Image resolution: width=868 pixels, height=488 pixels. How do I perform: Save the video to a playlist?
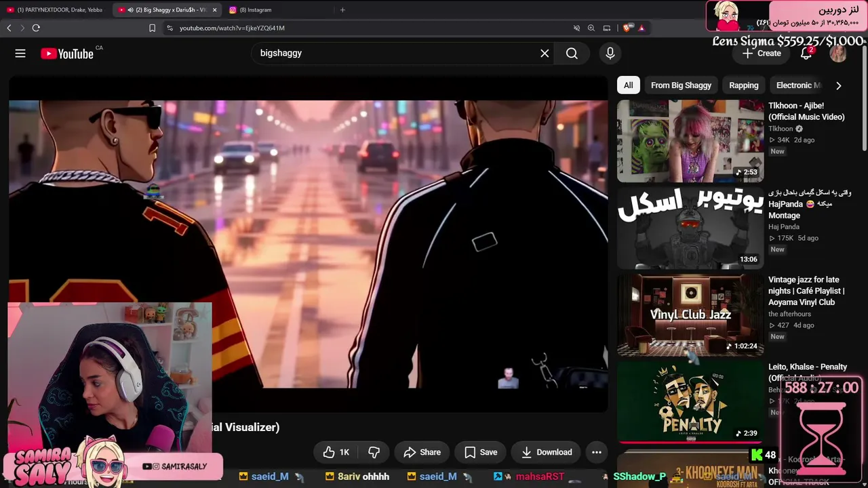[481, 452]
